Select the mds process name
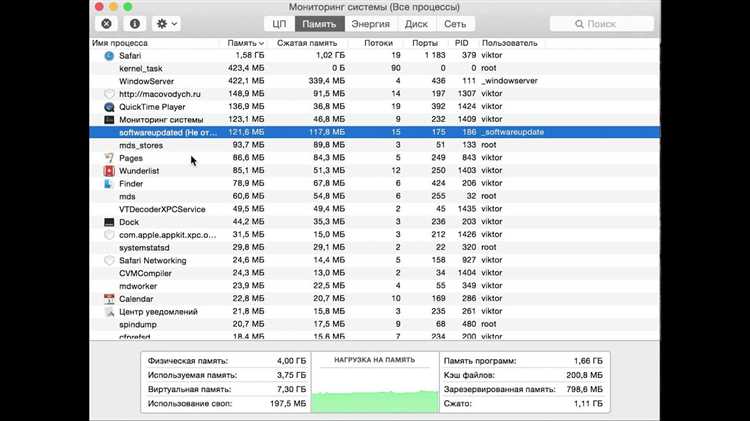Image resolution: width=750 pixels, height=421 pixels. pos(127,197)
